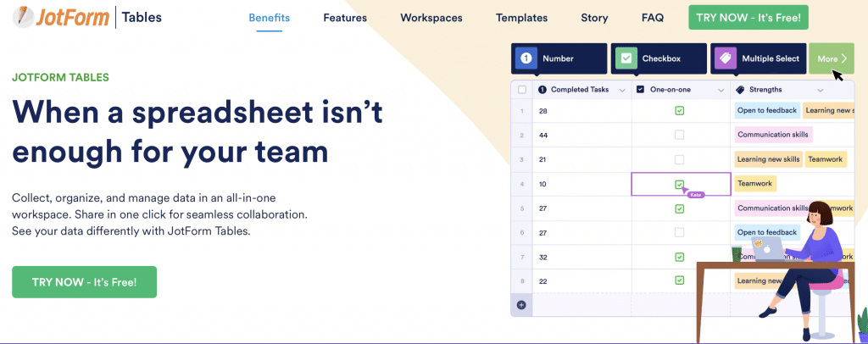Screen dimensions: 868x344
Task: Click Completed Tasks value 21
Action: (543, 160)
